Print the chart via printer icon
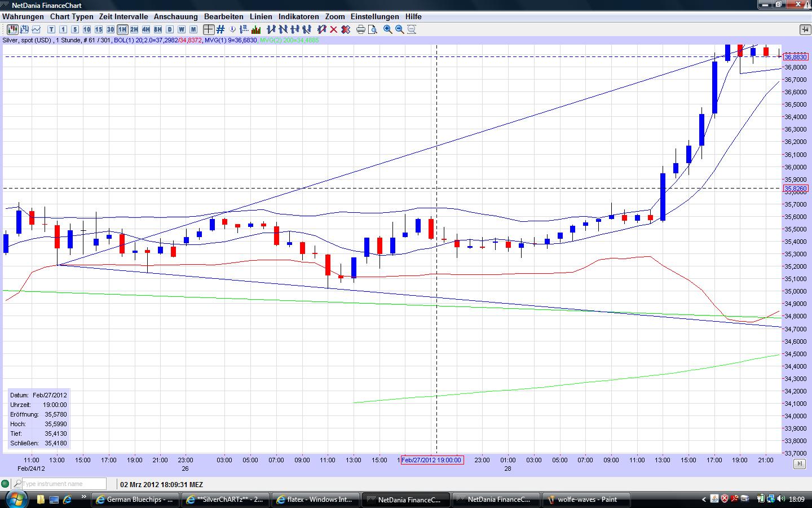Viewport: 812px width, 508px height. coord(361,29)
